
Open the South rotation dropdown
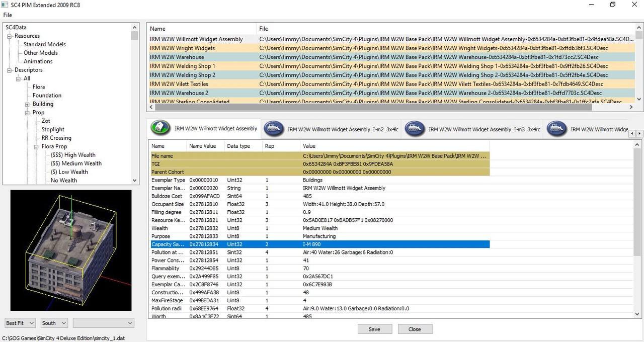click(x=54, y=323)
